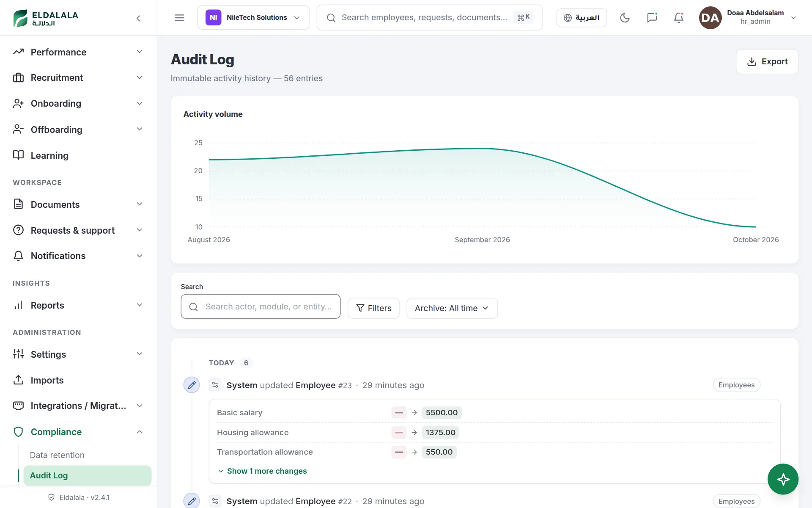Click the Onboarding user-plus icon
The width and height of the screenshot is (812, 508).
point(18,103)
